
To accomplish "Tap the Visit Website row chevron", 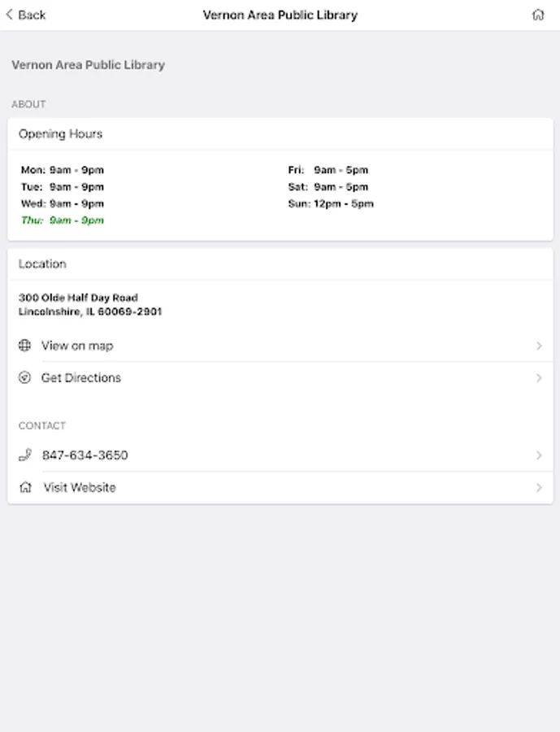I will point(539,488).
